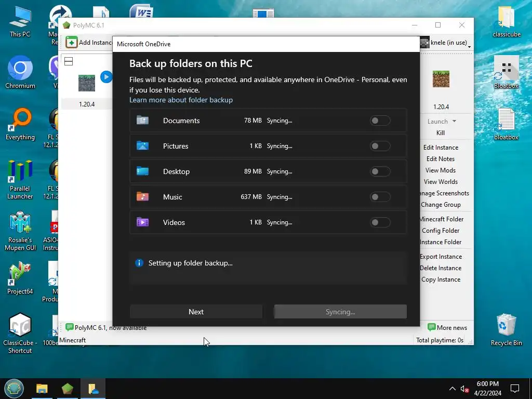This screenshot has width=532, height=399.
Task: Open Learn more about folder backup link
Action: 181,100
